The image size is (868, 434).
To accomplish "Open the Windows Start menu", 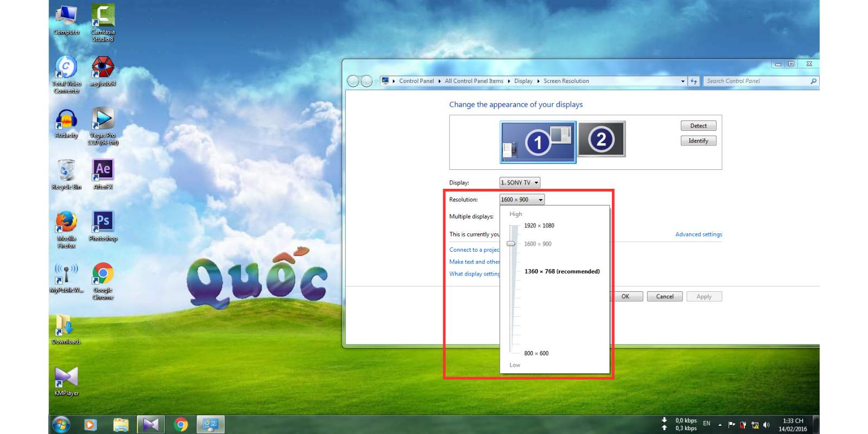I will click(61, 424).
